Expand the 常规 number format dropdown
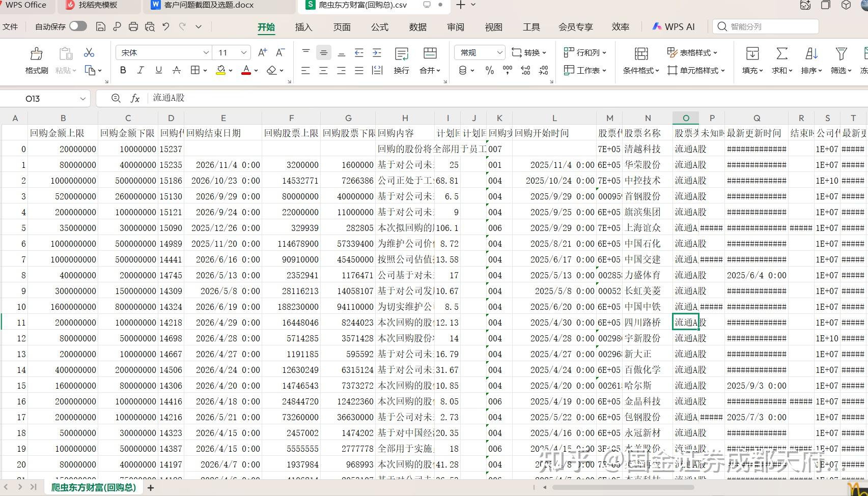Screen dimensions: 868x496 tap(499, 52)
